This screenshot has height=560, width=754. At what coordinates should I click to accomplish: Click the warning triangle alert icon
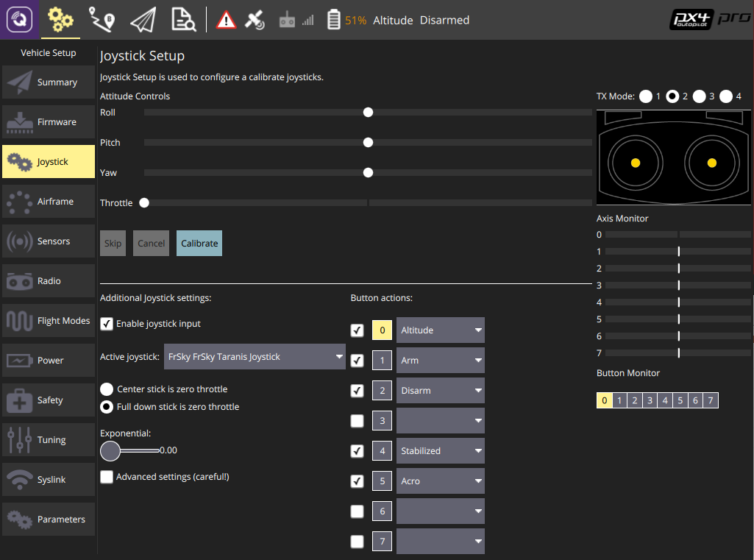point(225,20)
